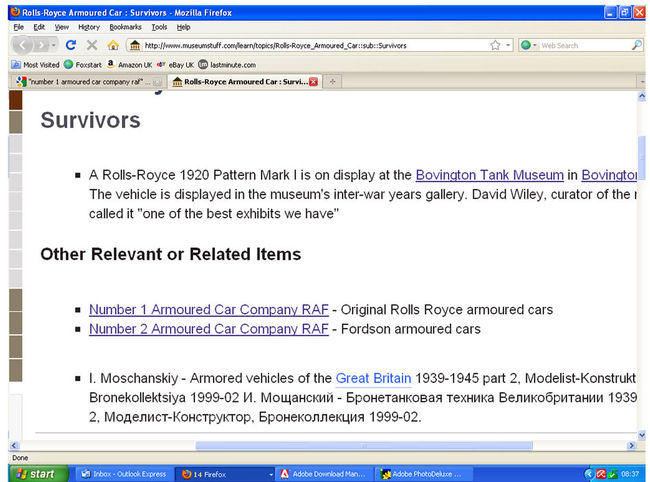Viewport: 650px width, 482px height.
Task: Expand hidden system tray icons arrow
Action: (589, 474)
